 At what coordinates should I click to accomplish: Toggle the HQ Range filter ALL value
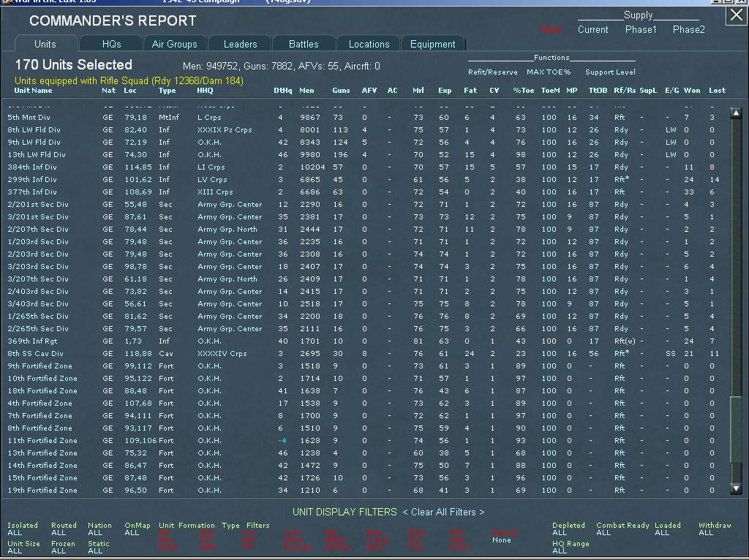[x=560, y=551]
